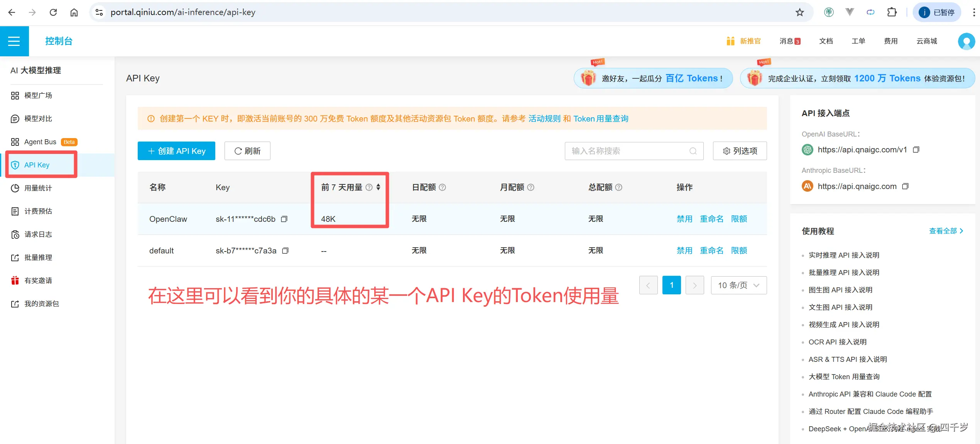Copy the Anthropic BaseURL
The image size is (980, 444).
[x=906, y=186]
